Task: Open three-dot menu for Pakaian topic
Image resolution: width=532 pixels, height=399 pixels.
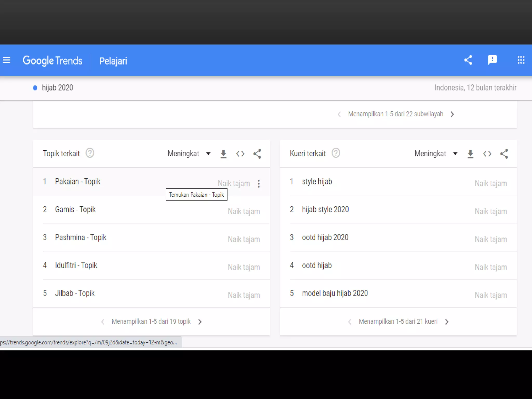Action: click(x=259, y=184)
